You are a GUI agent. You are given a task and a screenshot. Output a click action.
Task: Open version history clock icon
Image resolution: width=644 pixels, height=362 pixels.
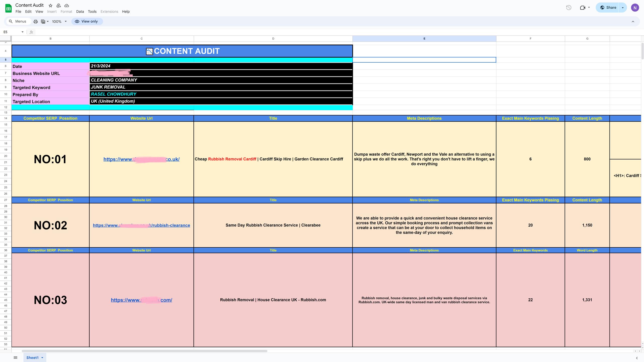coord(569,8)
